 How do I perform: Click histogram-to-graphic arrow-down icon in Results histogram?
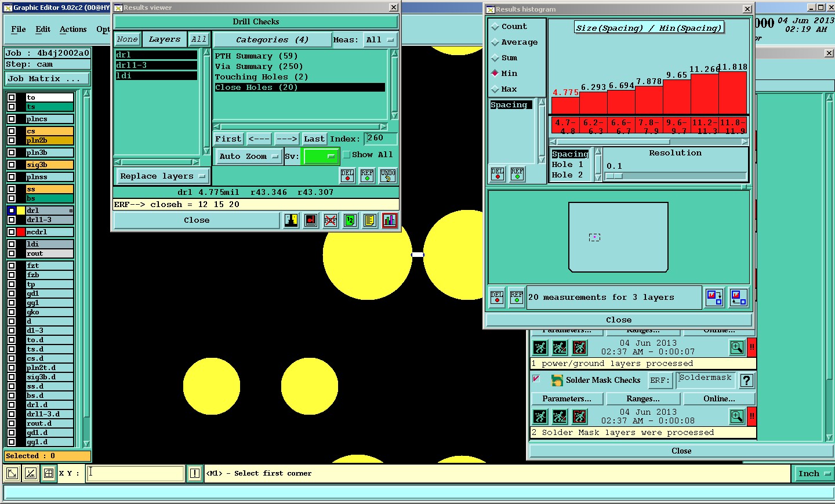pos(714,298)
